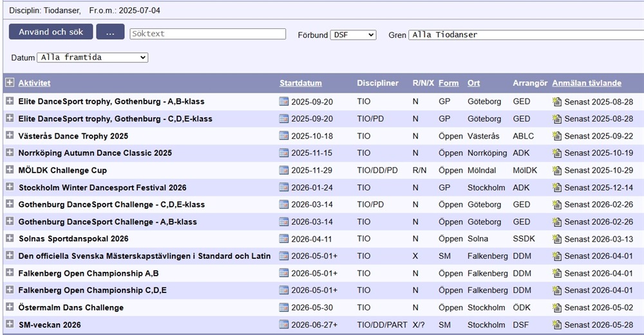Click calendar icon beside SM-veckan 2026 date
644x335 pixels.
[x=284, y=325]
